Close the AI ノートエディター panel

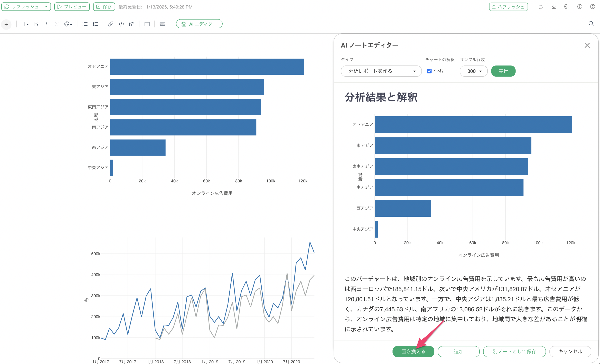pos(587,45)
